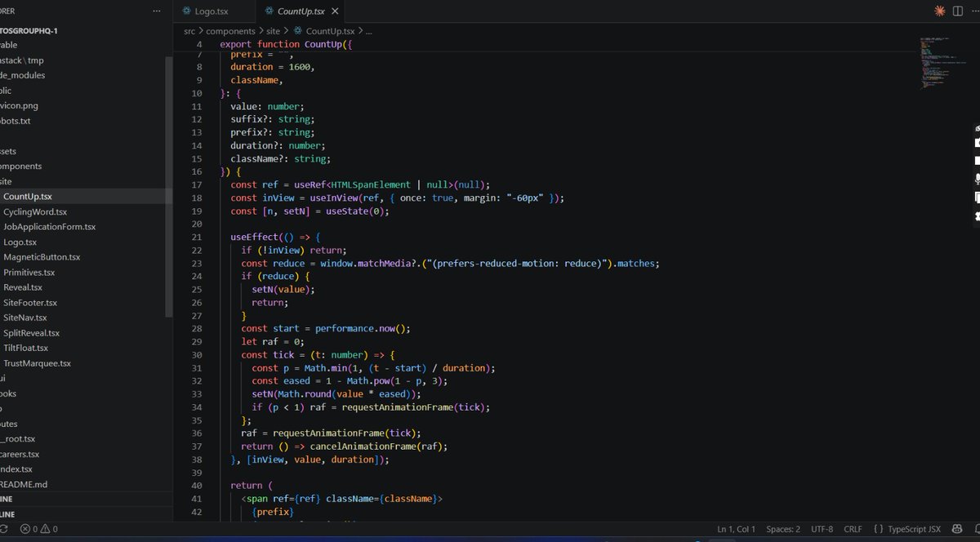Image resolution: width=980 pixels, height=542 pixels.
Task: Close the CountUp.tsx tab
Action: point(334,11)
